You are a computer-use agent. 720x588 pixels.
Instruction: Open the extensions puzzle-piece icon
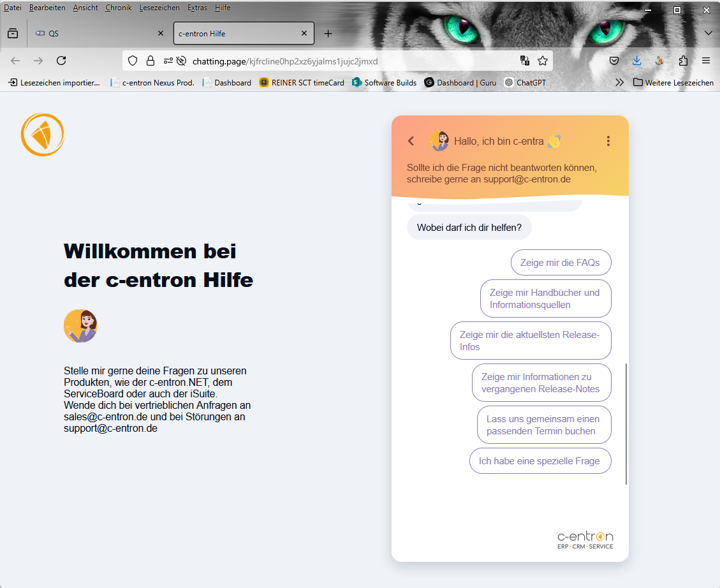point(683,61)
